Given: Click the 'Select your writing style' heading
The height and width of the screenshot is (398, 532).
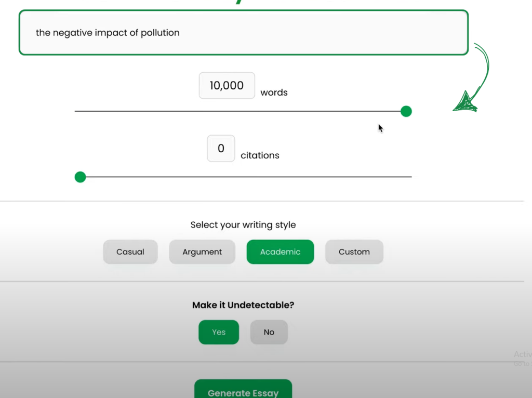Looking at the screenshot, I should pyautogui.click(x=243, y=225).
